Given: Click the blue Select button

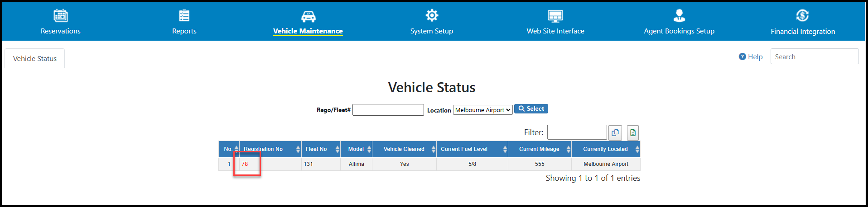Looking at the screenshot, I should [x=531, y=109].
